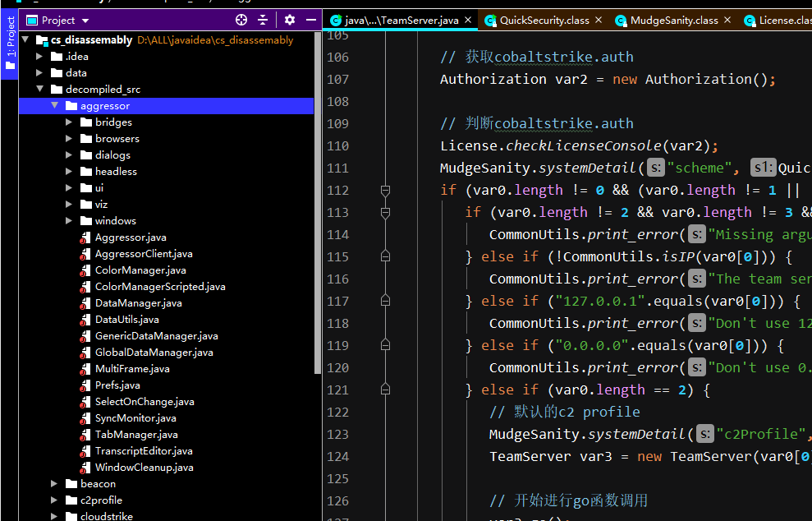Toggle the 1: Project side tool tab
812x521 pixels.
click(x=10, y=40)
